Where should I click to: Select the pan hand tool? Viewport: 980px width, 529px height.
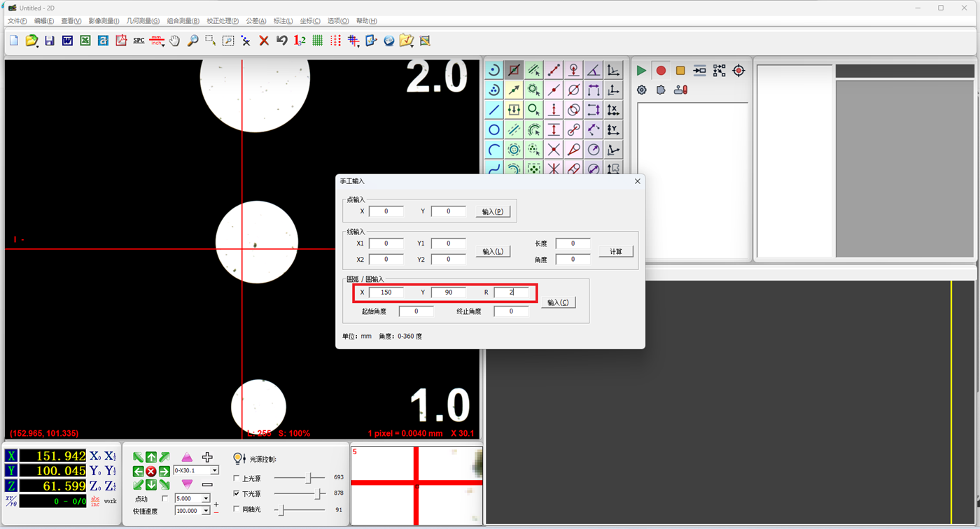pyautogui.click(x=174, y=41)
